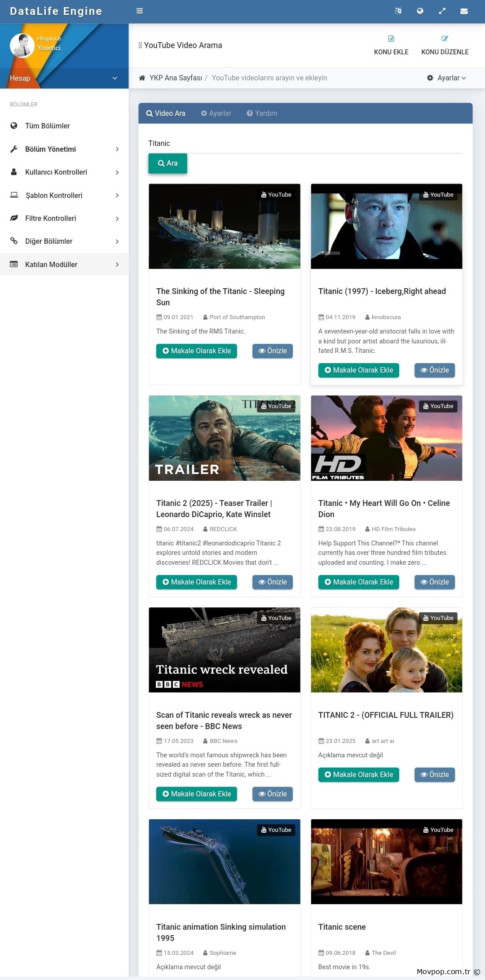Expand Bölüm Yönetimi chevron
The image size is (485, 980).
[x=117, y=149]
